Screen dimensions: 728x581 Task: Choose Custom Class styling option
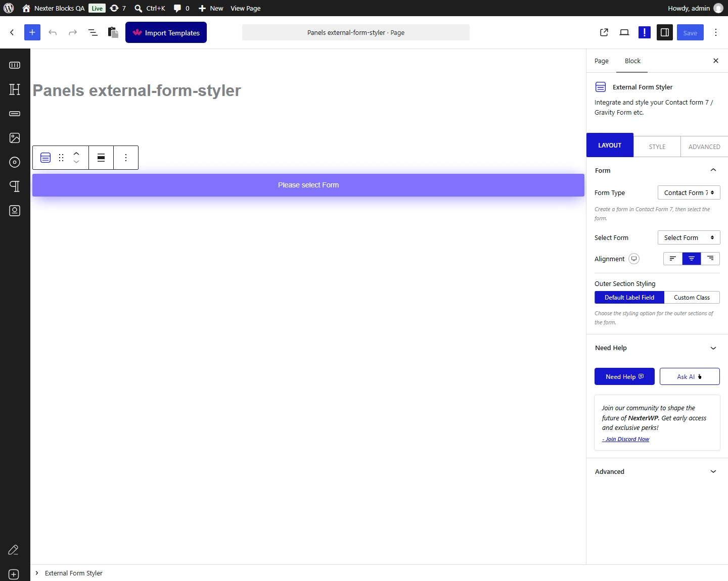(x=692, y=298)
